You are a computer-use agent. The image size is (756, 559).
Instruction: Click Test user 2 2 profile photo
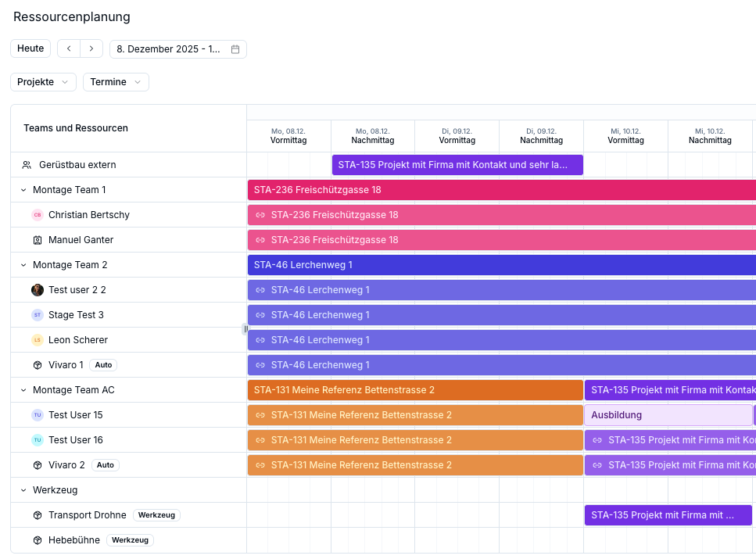pos(38,290)
